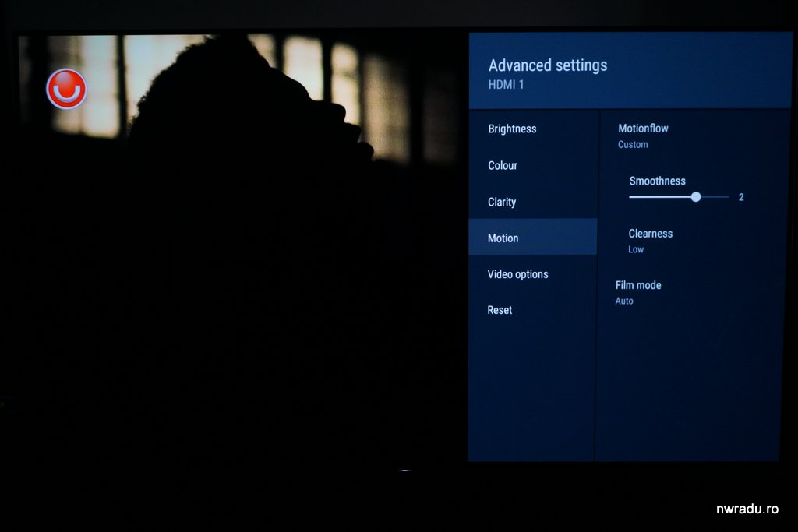Click the Smoothness slider handle

tap(696, 197)
